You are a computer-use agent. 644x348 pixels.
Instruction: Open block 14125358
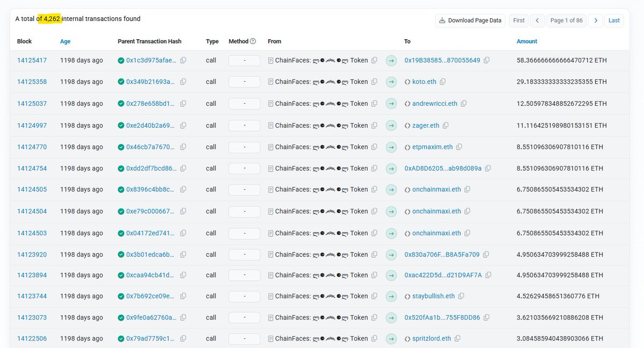[32, 82]
